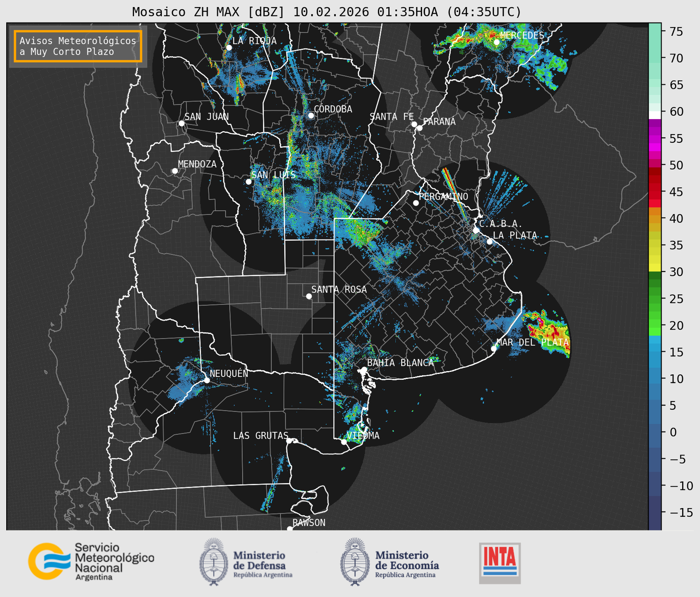Click the LA RIOJA city label
The width and height of the screenshot is (700, 597).
coord(254,41)
